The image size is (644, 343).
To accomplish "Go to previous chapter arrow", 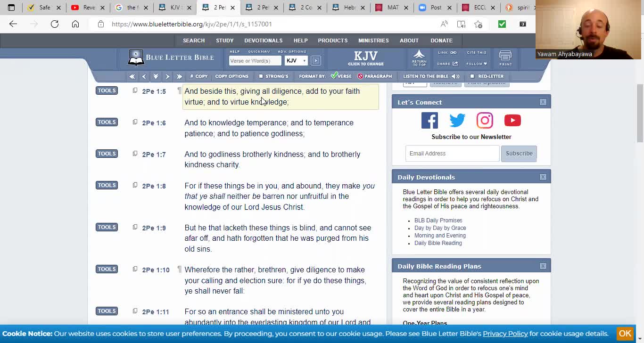I will point(144,76).
